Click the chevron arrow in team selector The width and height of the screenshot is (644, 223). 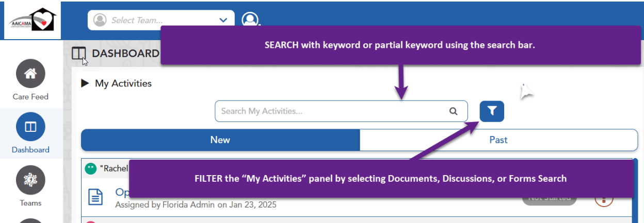pyautogui.click(x=223, y=20)
